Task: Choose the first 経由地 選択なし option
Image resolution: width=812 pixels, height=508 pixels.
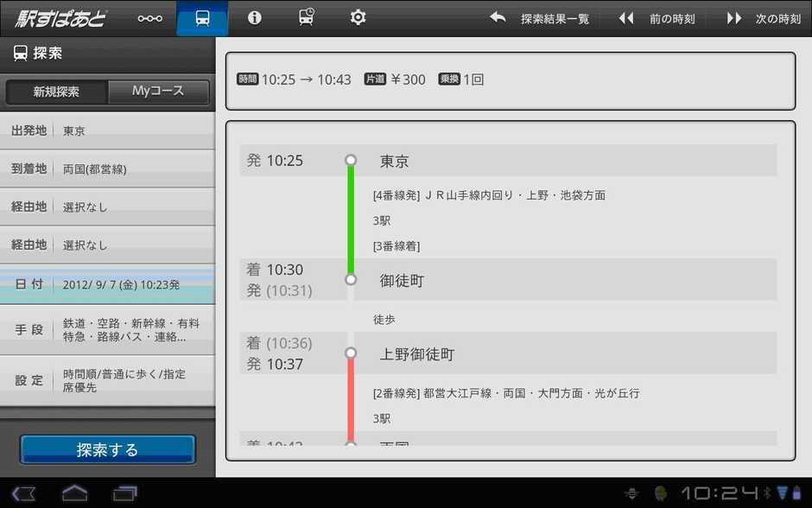Action: (x=107, y=207)
